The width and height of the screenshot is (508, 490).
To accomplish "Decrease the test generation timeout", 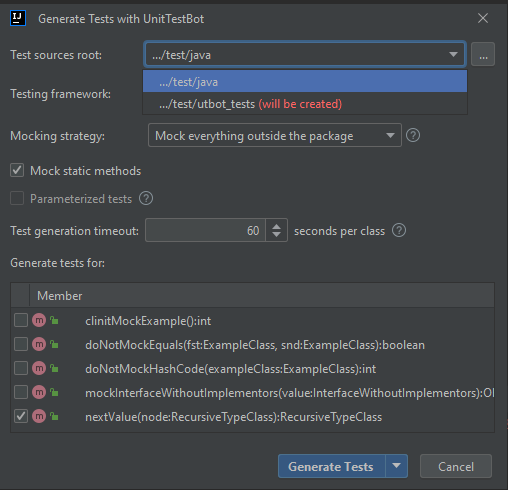I will tap(276, 235).
